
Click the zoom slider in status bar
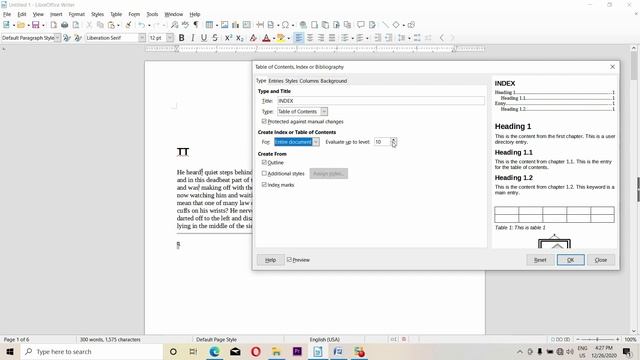pyautogui.click(x=597, y=339)
